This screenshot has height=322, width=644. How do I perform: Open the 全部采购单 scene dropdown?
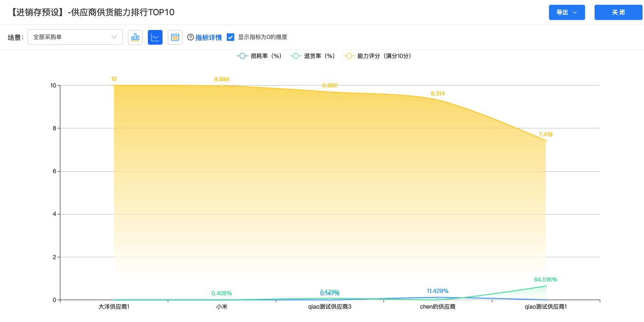(x=75, y=37)
